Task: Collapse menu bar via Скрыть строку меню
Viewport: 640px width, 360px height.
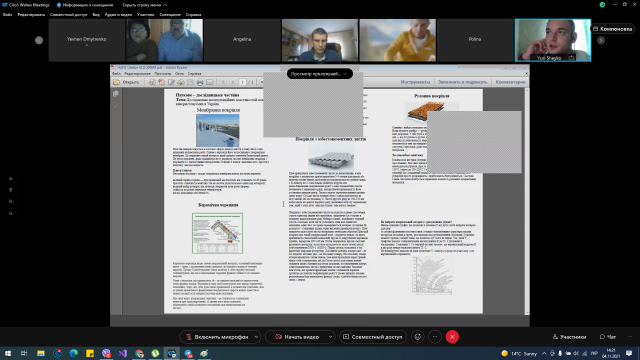Action: tap(145, 5)
